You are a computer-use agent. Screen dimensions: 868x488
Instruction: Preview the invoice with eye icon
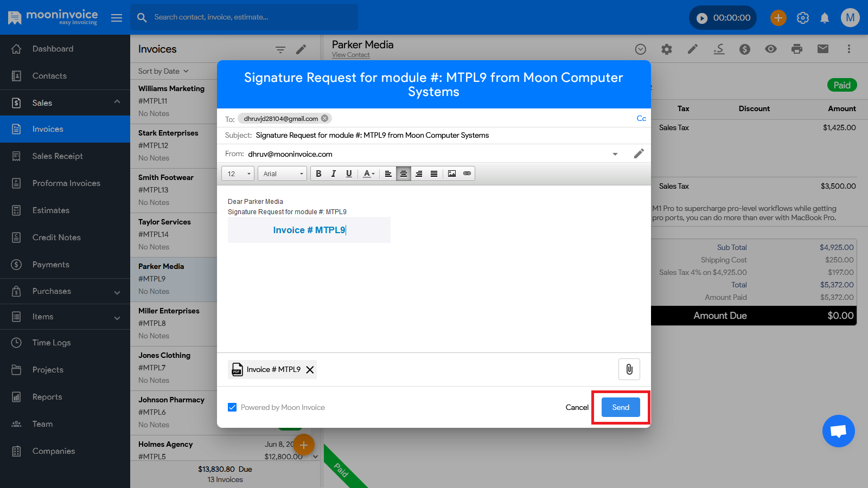click(x=771, y=49)
